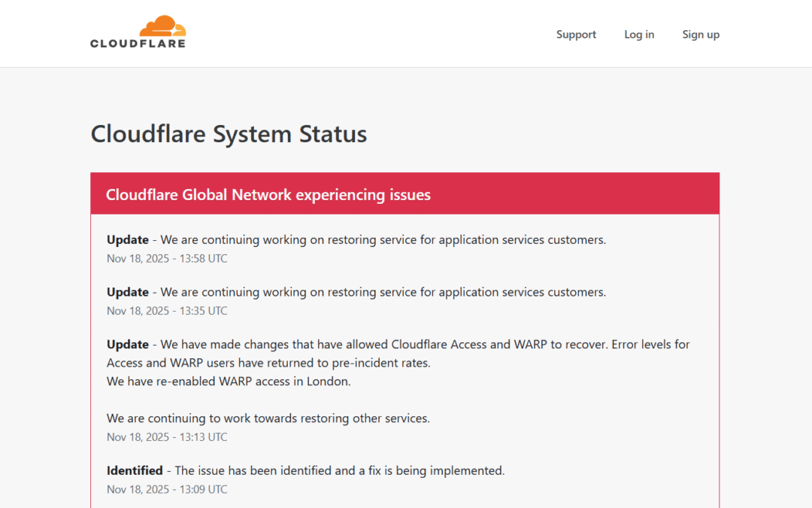The height and width of the screenshot is (508, 812).
Task: Click the red incident banner header
Action: pos(404,193)
